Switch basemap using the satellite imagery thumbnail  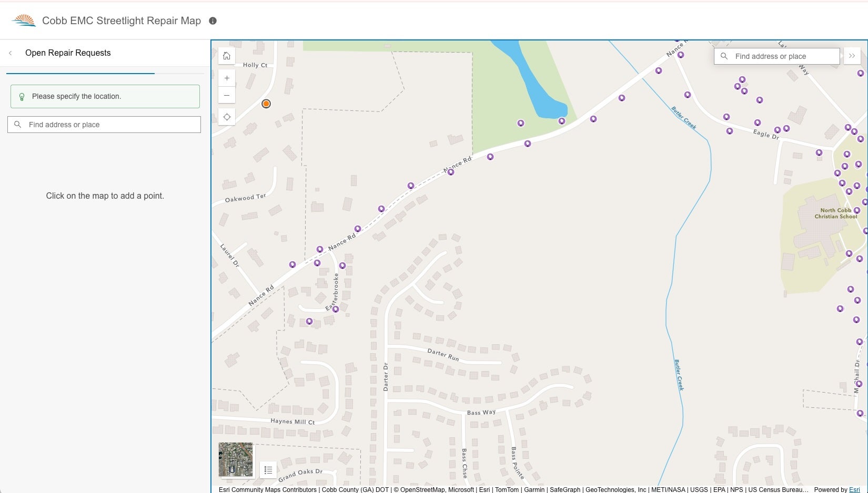(235, 459)
